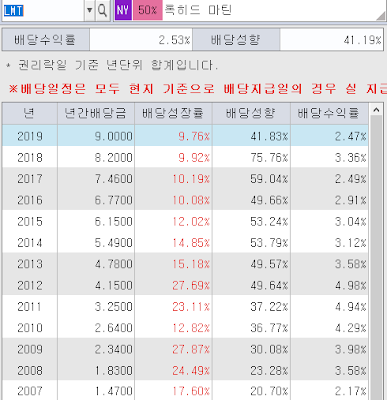Click annual dividend value 4.7800
This screenshot has height=400, width=387.
114,264
